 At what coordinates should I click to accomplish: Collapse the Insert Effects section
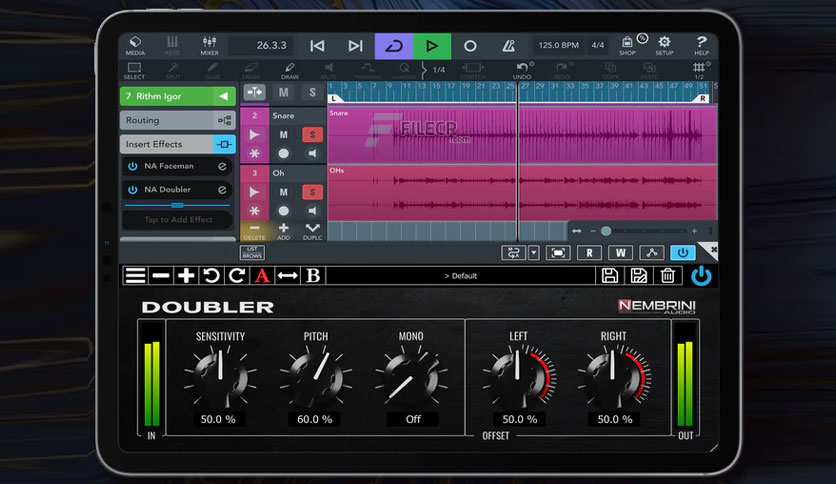pyautogui.click(x=178, y=144)
